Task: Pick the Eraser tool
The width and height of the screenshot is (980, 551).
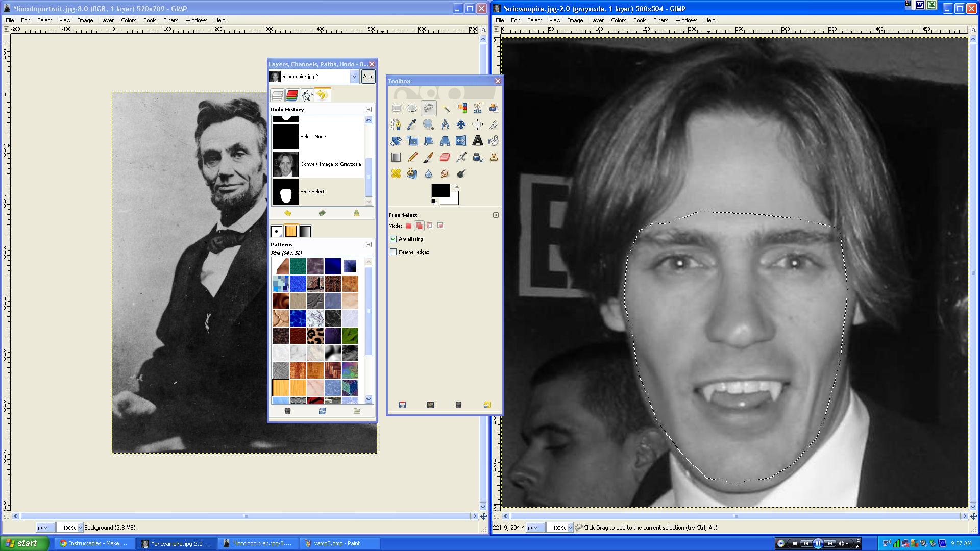Action: (x=445, y=157)
